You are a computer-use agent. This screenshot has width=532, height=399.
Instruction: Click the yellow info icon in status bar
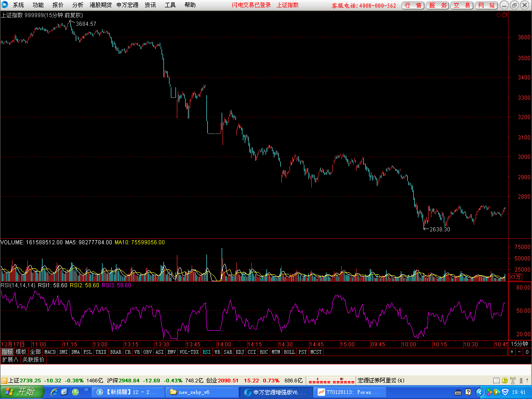504,381
